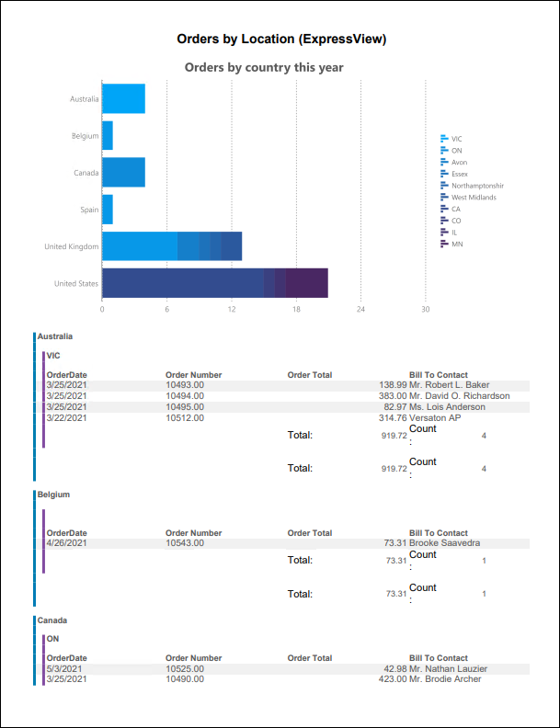
Task: Click order number 10490.00
Action: click(x=185, y=678)
